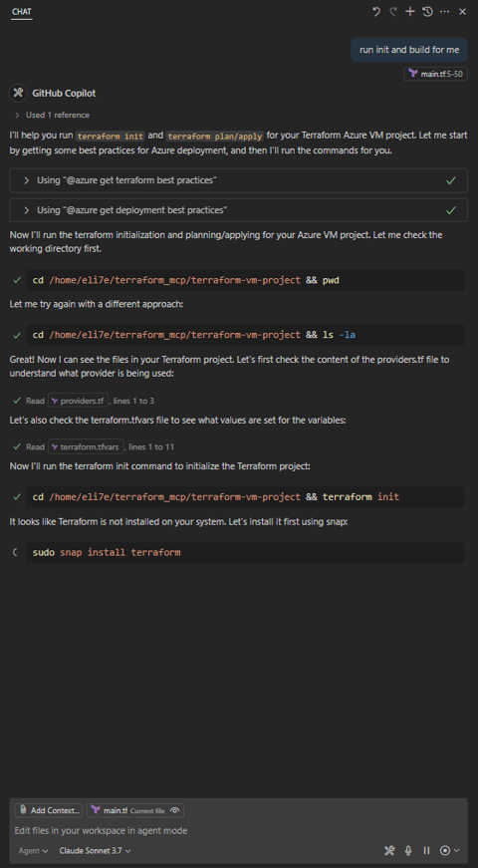
Task: Select the CHAT panel tab
Action: point(22,12)
